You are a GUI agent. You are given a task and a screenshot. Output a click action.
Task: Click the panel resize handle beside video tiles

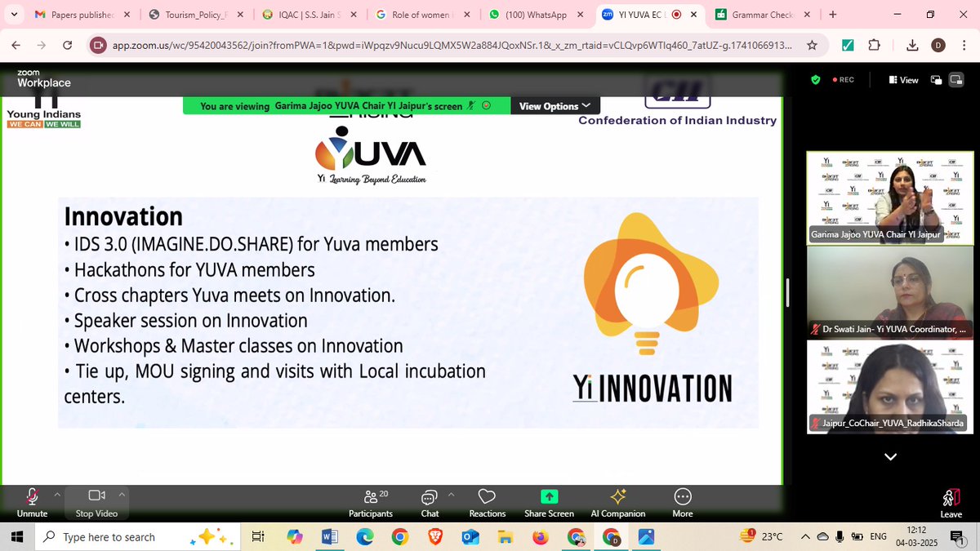788,291
